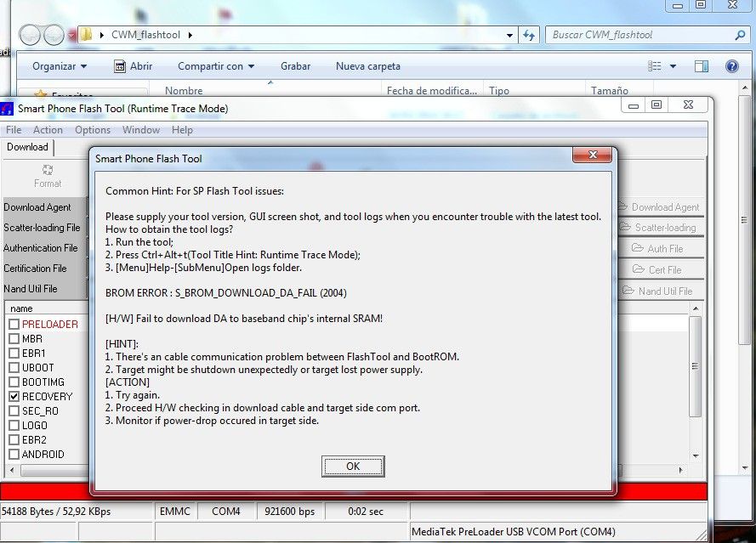Click the Cert File browse button
Screen dimensions: 756x543
point(660,270)
